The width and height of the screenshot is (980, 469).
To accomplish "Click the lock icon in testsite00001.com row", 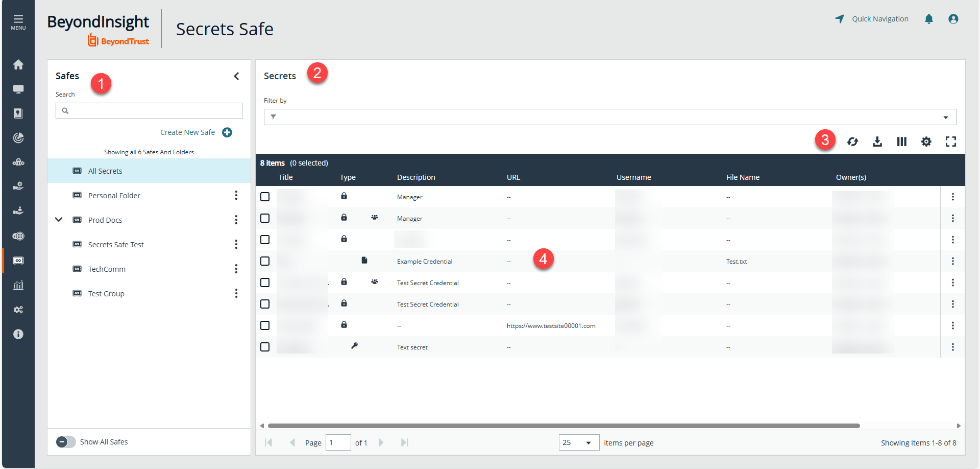I will point(344,324).
